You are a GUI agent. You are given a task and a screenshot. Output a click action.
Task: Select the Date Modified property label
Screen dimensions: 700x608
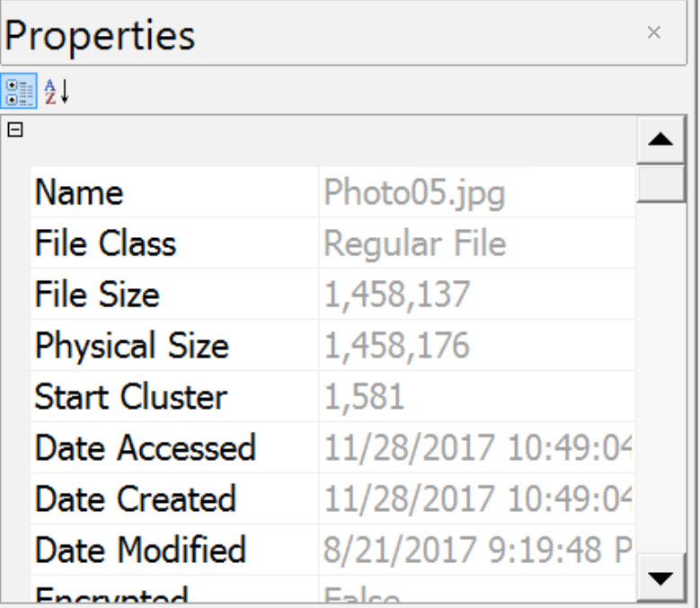(139, 550)
